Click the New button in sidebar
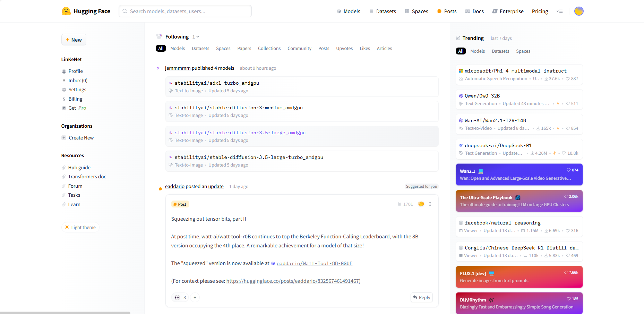644x314 pixels. 74,40
